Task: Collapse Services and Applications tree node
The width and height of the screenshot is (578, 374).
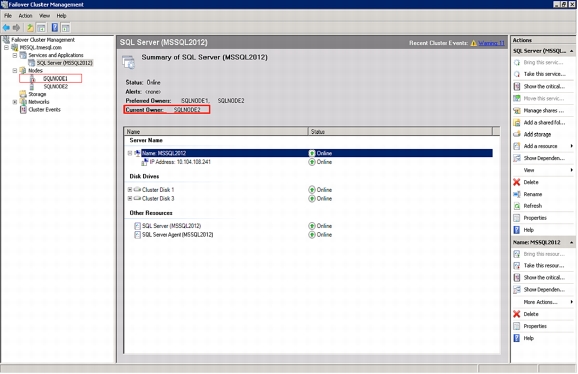Action: pyautogui.click(x=15, y=55)
